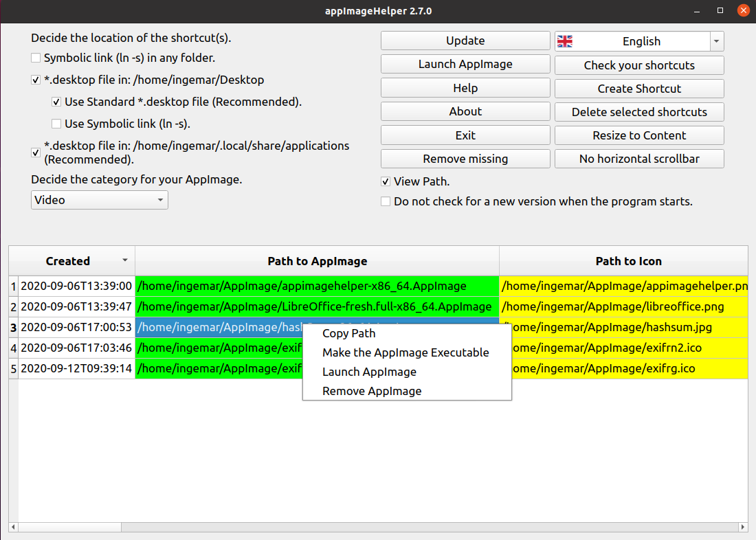Minimize the appImageHelper window
The height and width of the screenshot is (540, 756).
pos(697,10)
